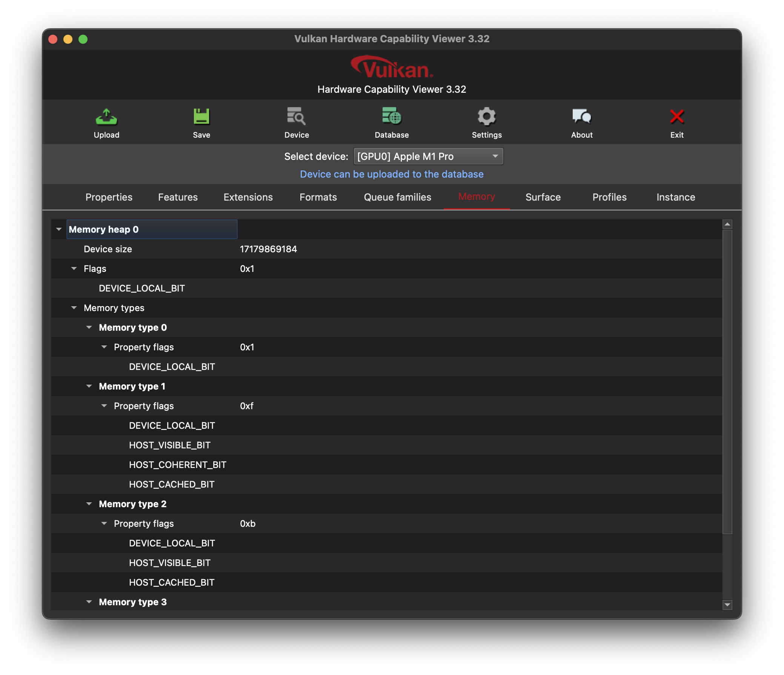Screen dimensions: 784x675
Task: Collapse the Memory types node
Action: coord(74,308)
